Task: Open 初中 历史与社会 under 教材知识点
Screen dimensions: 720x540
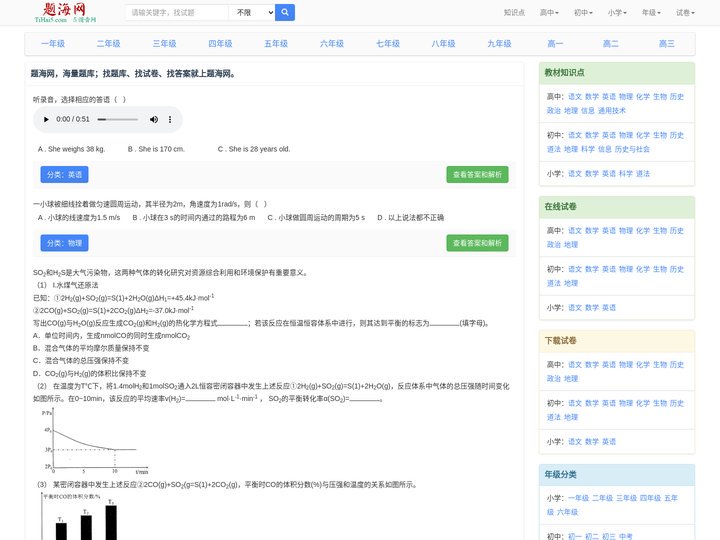Action: (x=632, y=149)
